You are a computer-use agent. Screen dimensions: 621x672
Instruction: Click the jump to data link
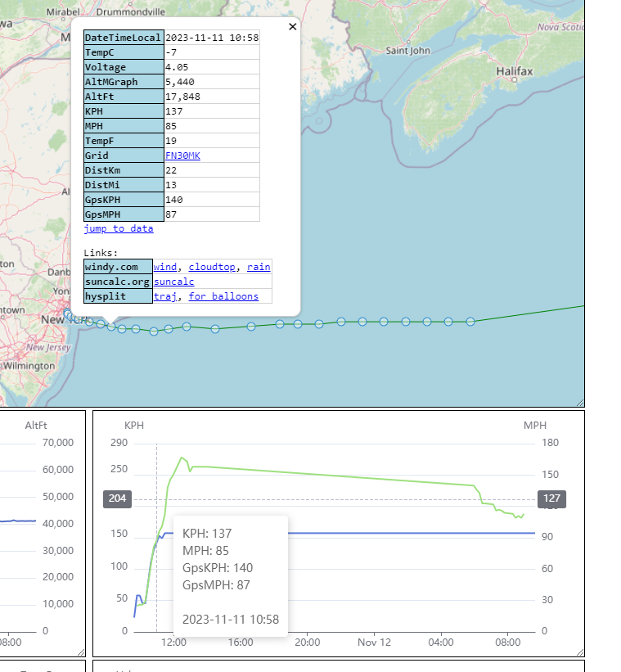[118, 228]
